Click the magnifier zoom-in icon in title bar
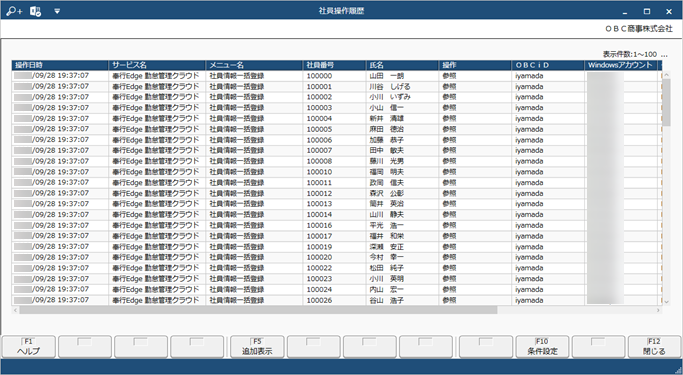Screen dimensions: 683x375 pos(14,11)
